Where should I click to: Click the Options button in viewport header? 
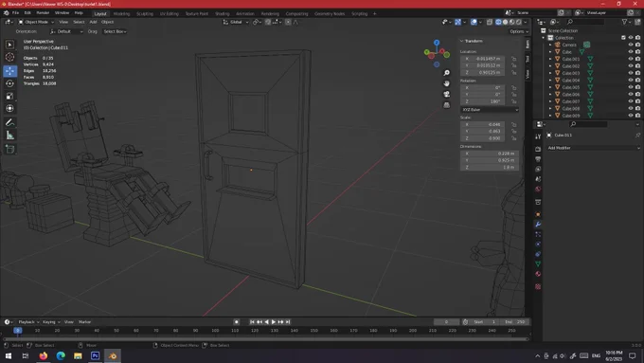click(519, 31)
